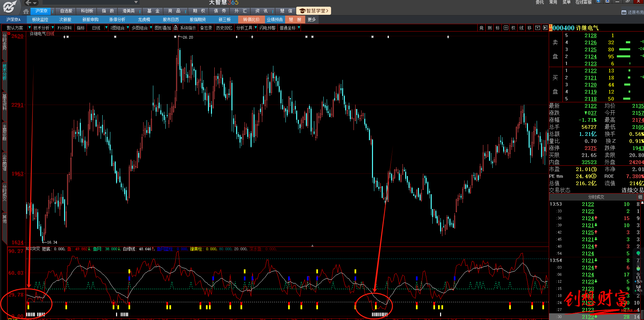Open F10资料 button
The height and width of the screenshot is (320, 644).
coord(64,28)
